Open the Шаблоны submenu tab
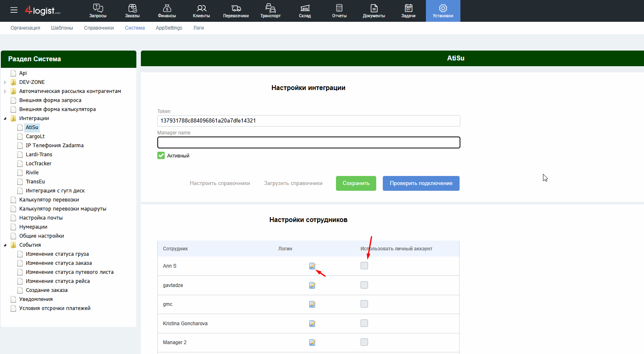 (62, 28)
